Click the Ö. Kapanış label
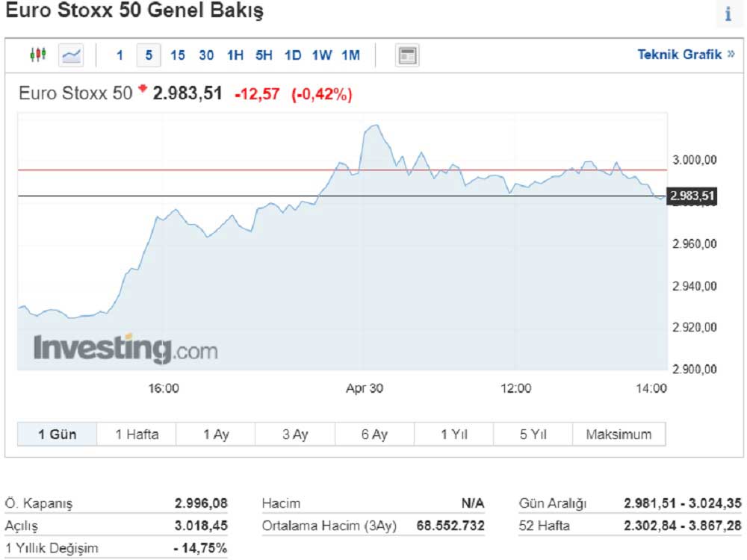Image resolution: width=747 pixels, height=560 pixels. (x=39, y=503)
